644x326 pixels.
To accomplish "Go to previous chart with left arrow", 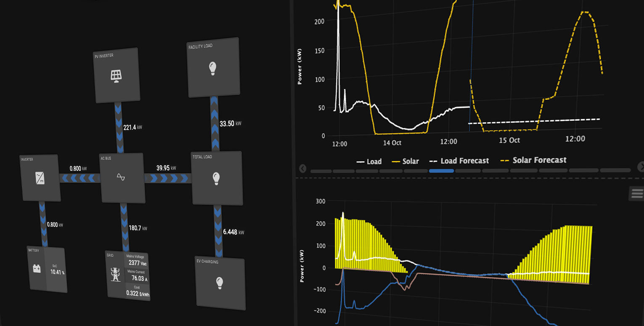I will 302,168.
